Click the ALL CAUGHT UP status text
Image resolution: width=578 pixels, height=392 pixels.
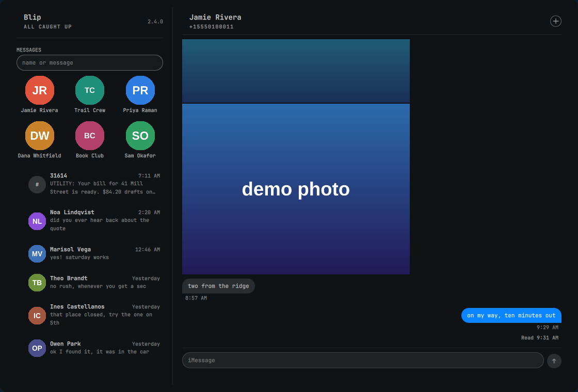(47, 27)
